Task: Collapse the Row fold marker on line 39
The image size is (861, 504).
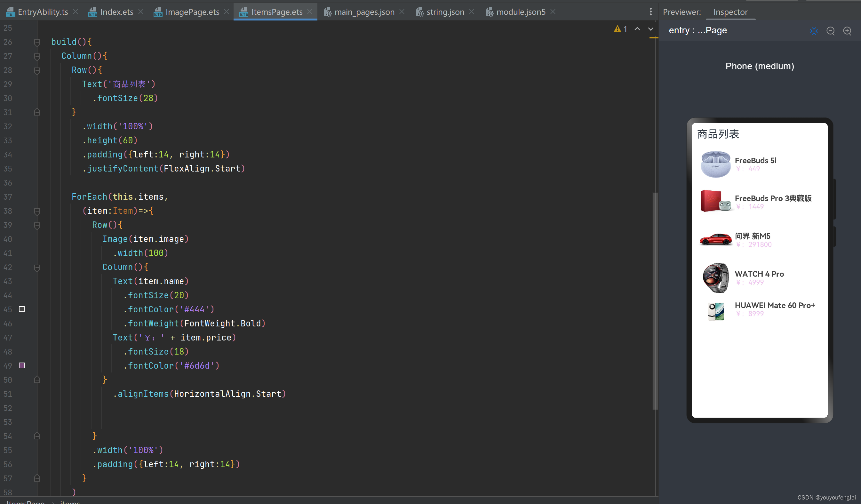Action: pyautogui.click(x=37, y=225)
